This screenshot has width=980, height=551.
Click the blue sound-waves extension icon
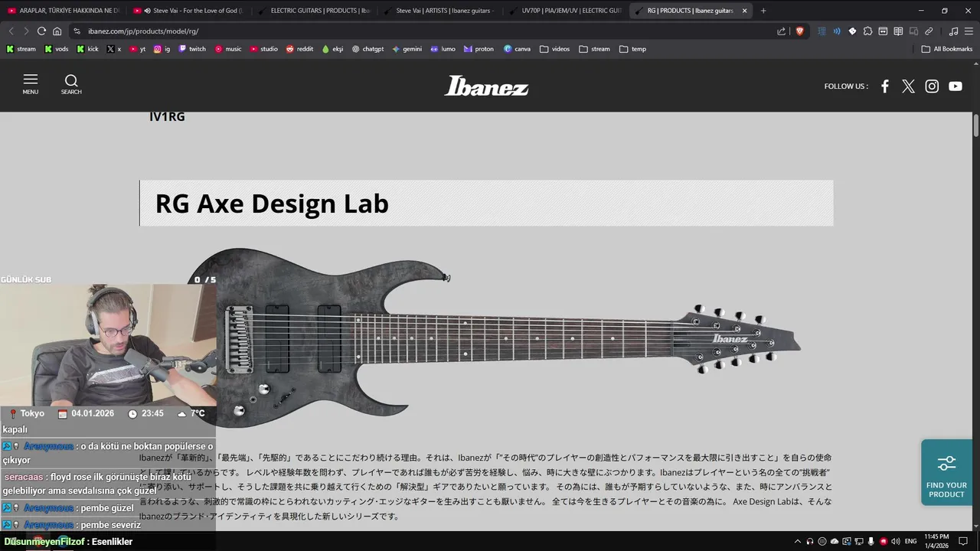[x=837, y=31]
